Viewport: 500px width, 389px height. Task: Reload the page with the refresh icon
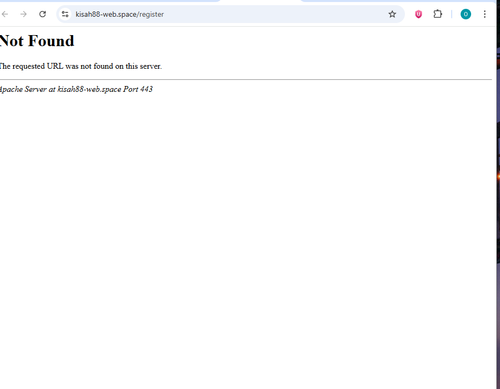pos(42,14)
